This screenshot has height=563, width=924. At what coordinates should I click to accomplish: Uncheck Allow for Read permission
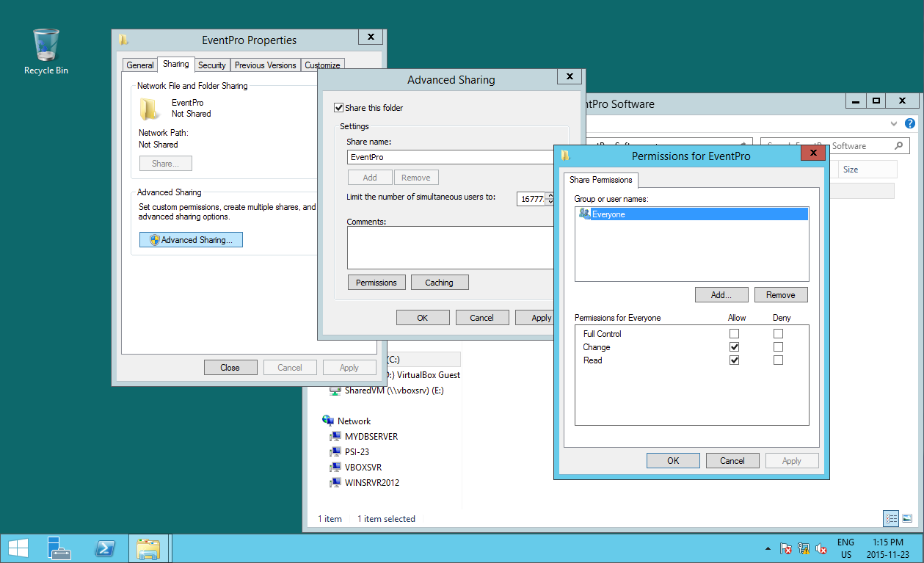point(735,360)
